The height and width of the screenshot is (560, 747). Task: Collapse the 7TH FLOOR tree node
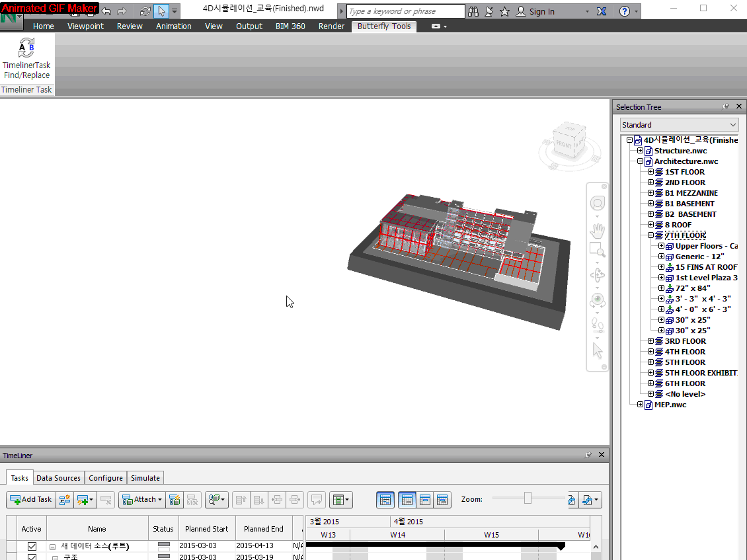[650, 235]
